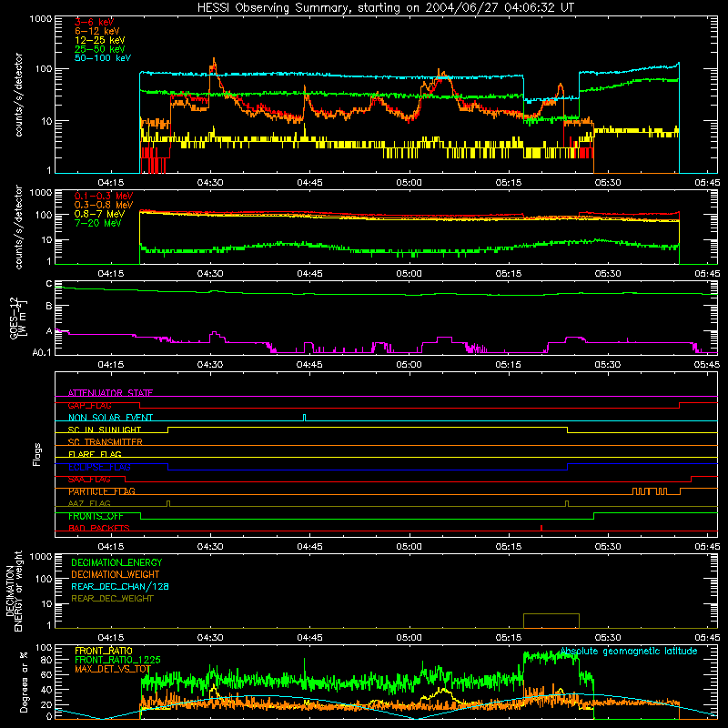Select the NON_SOLAR_EVENT flag label

(110, 418)
